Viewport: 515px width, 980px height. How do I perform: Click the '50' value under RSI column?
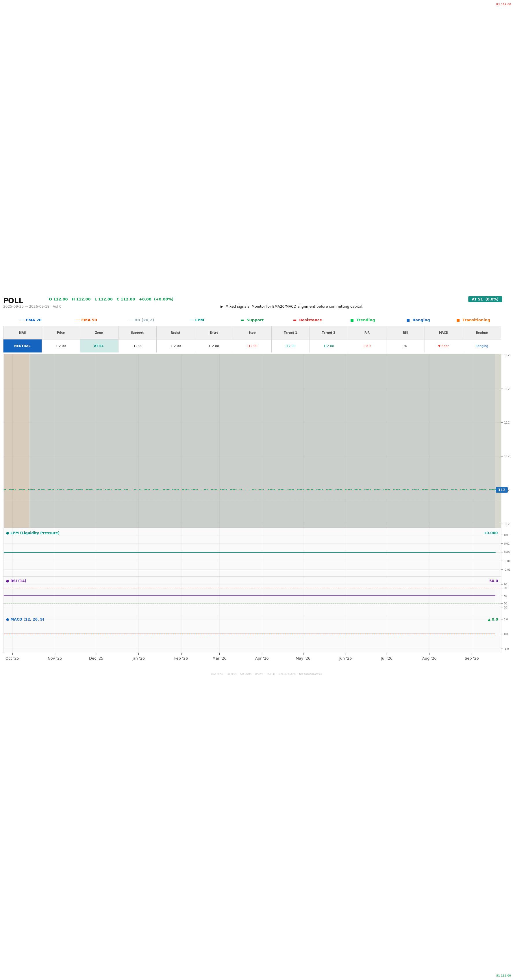point(405,346)
